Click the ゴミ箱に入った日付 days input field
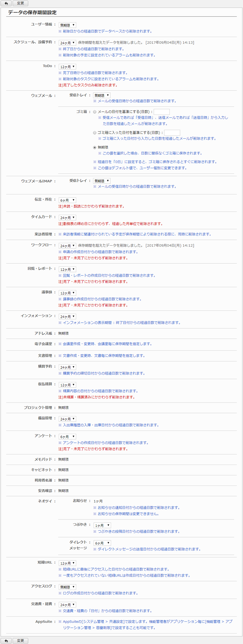The width and height of the screenshot is (243, 644). (172, 133)
